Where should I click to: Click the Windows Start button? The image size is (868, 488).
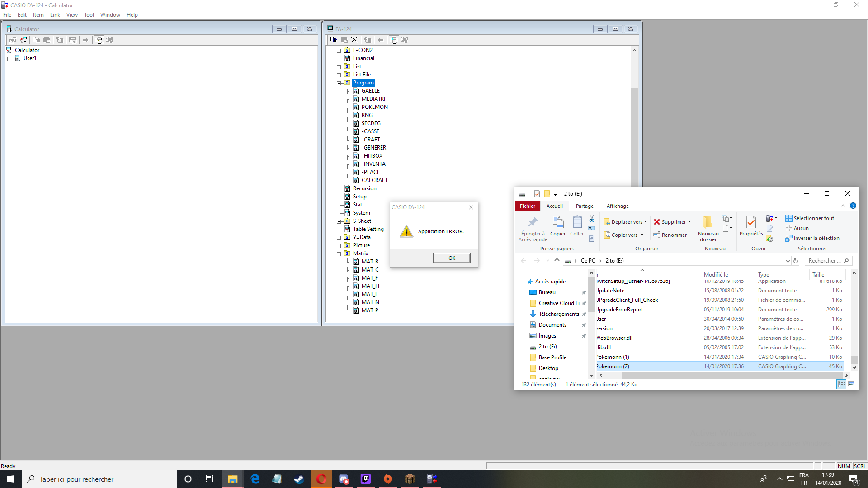11,479
